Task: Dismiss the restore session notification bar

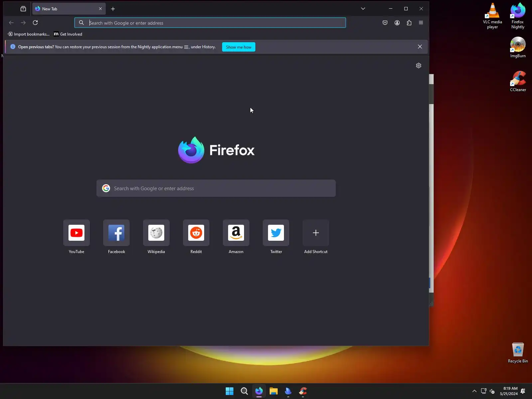Action: tap(420, 47)
